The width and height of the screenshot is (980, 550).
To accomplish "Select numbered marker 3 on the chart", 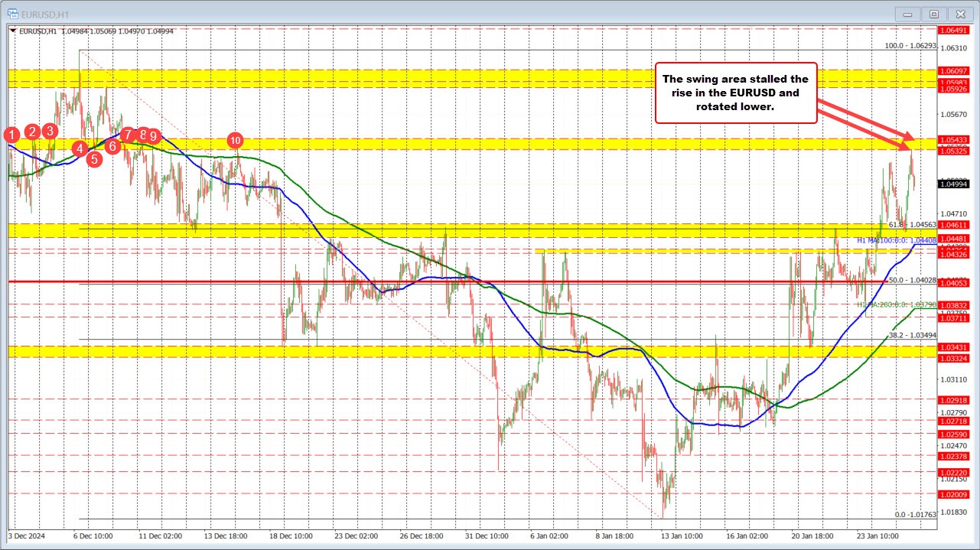I will click(50, 131).
